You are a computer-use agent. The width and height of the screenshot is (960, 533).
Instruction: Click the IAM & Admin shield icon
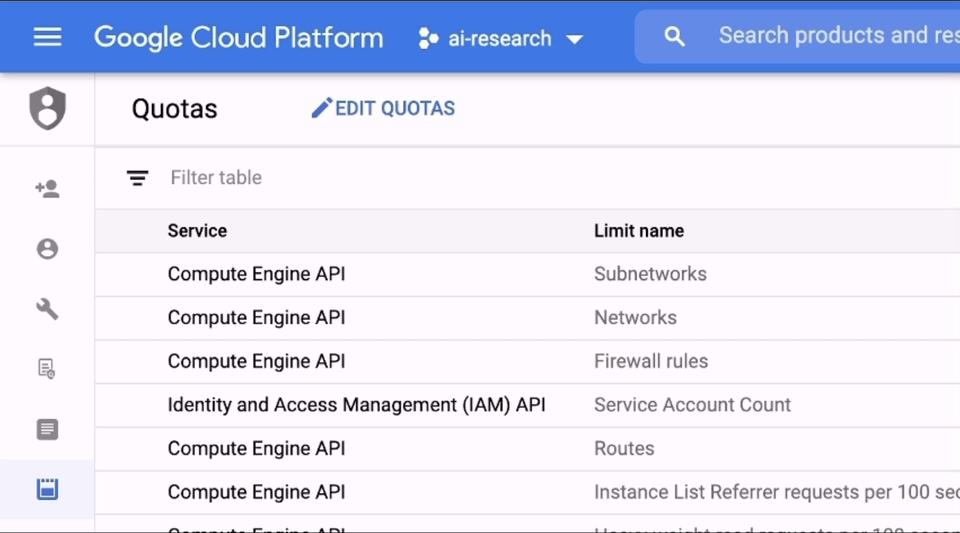[x=47, y=108]
